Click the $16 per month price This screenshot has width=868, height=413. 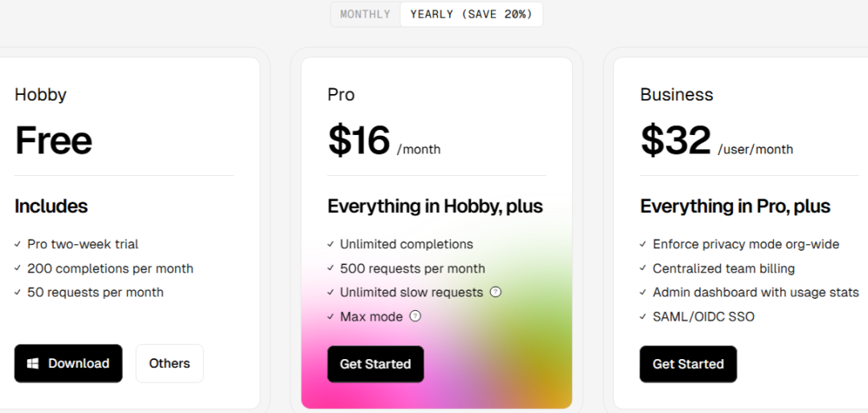[384, 141]
